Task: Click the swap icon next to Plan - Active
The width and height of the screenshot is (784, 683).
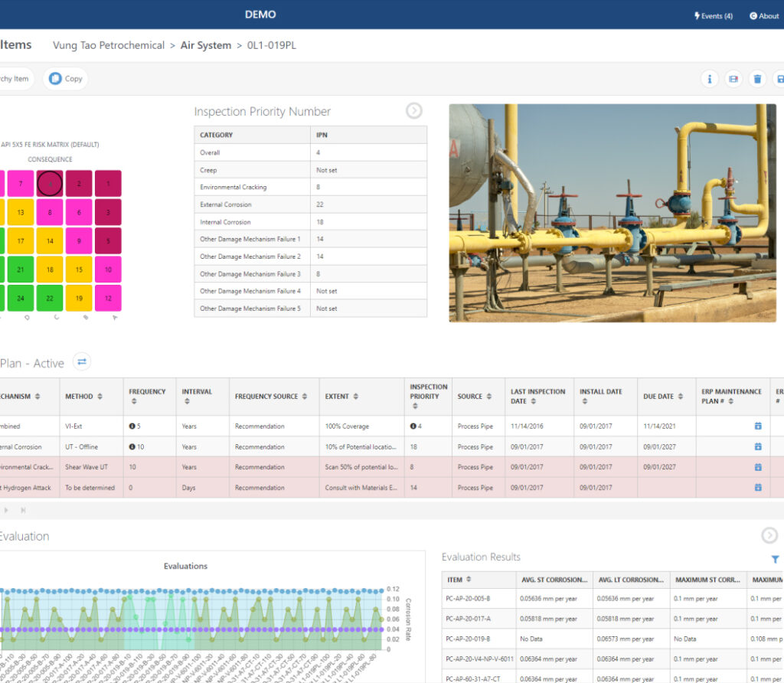Action: point(82,361)
